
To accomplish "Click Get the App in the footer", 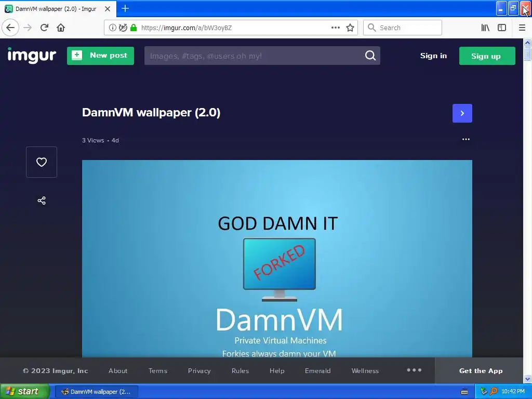I will pyautogui.click(x=481, y=371).
